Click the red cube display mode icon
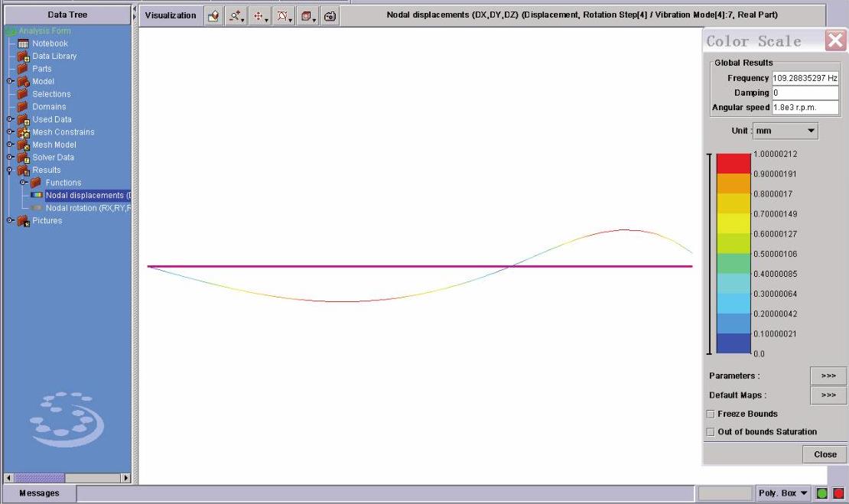The image size is (849, 504). point(307,15)
